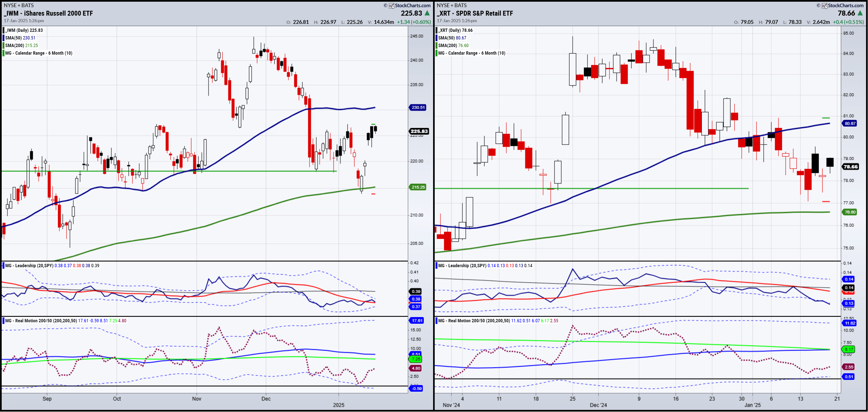Click the Dec '24 label on XRT time axis
The height and width of the screenshot is (412, 868).
pos(598,405)
